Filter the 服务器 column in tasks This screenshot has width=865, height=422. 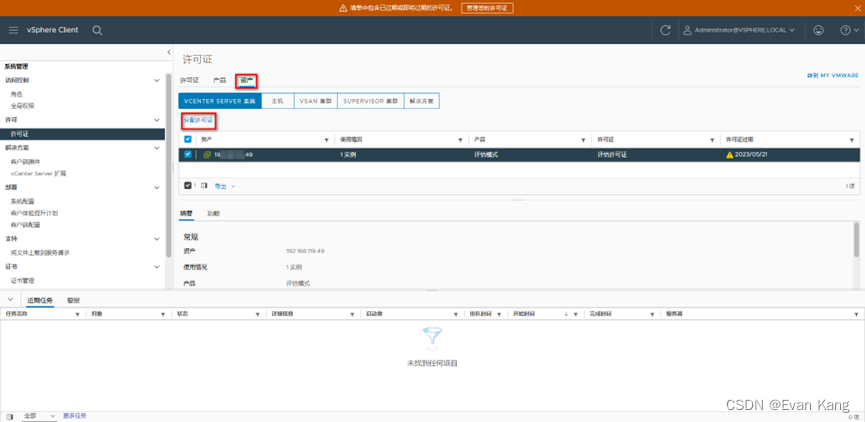coord(855,314)
